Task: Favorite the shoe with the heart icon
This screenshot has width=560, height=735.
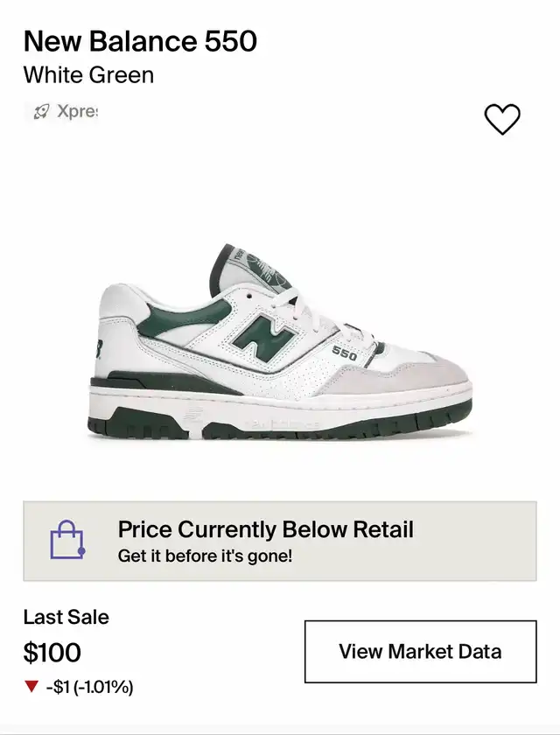Action: coord(502,119)
